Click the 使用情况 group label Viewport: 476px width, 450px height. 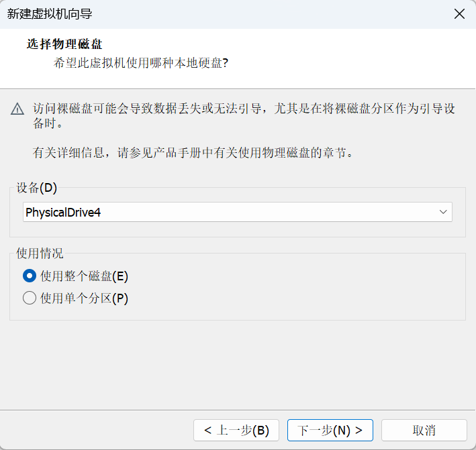pos(40,254)
